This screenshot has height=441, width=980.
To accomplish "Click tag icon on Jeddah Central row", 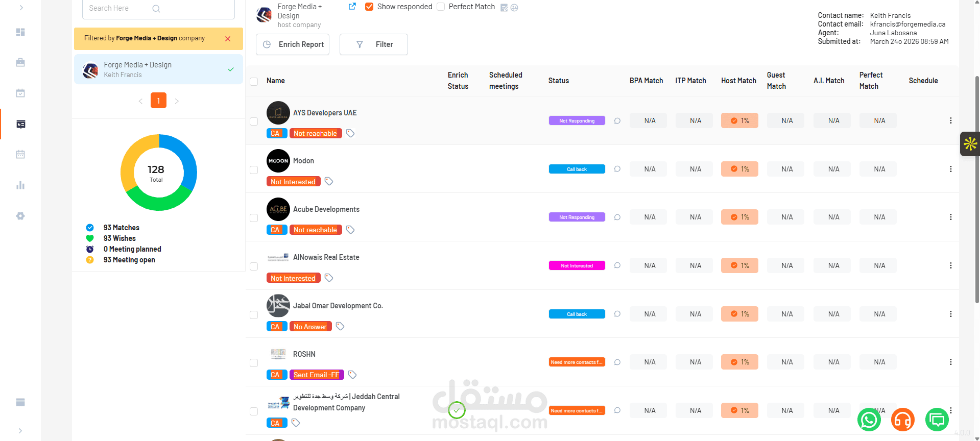I will coord(296,423).
